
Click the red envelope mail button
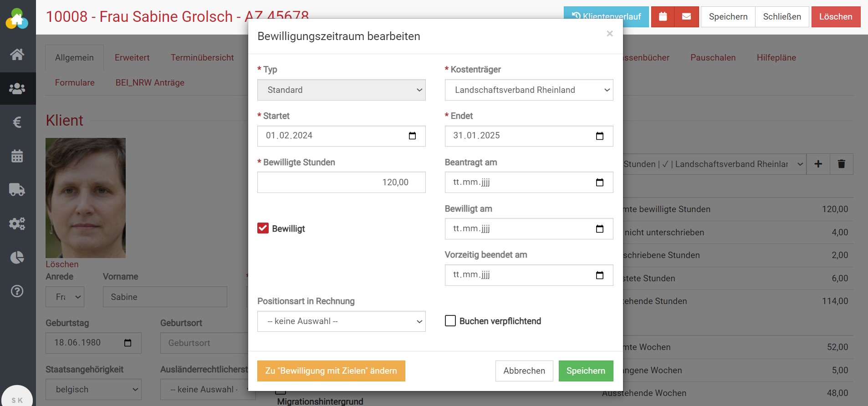pyautogui.click(x=686, y=17)
